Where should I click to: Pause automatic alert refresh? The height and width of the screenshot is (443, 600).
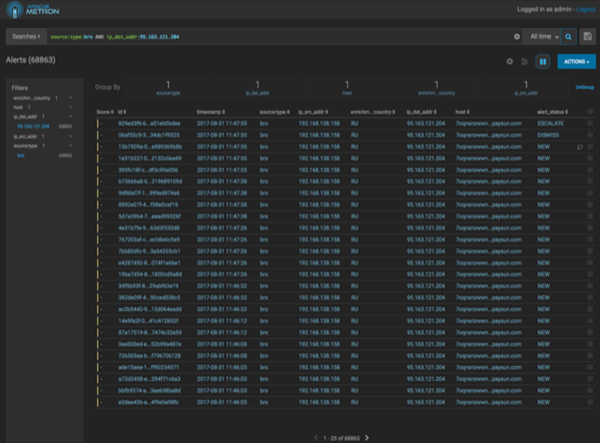pyautogui.click(x=543, y=61)
